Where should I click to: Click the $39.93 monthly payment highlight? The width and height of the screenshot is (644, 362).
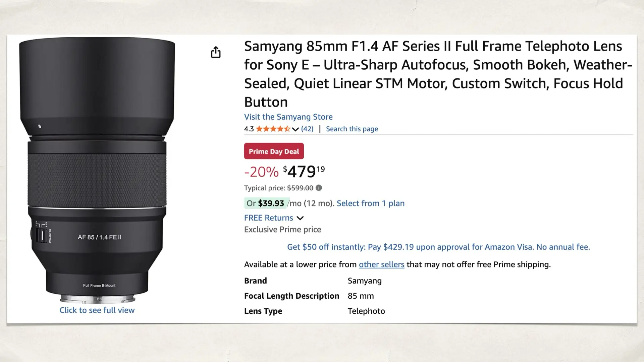click(x=270, y=203)
